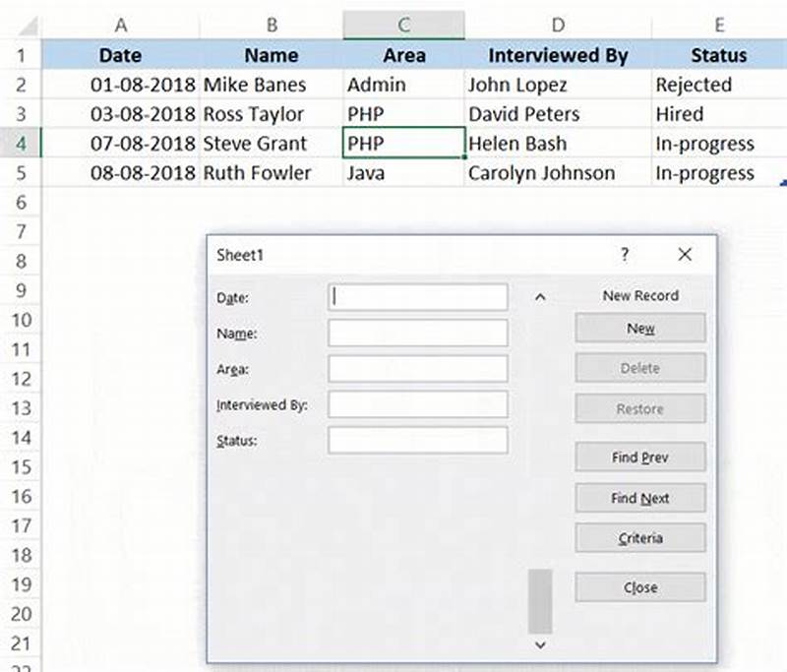Open the Criteria search mode
787x672 pixels.
coord(639,538)
